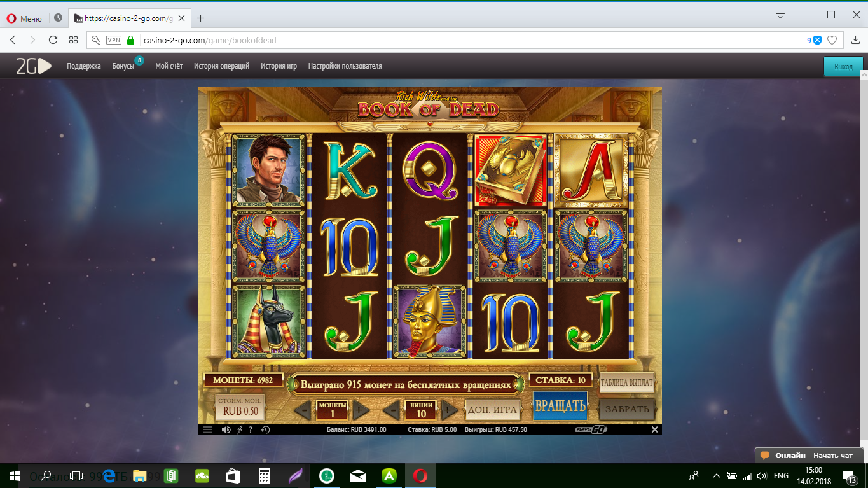The height and width of the screenshot is (488, 868).
Task: Click the ВРАЩАТЬ spin button
Action: click(560, 406)
